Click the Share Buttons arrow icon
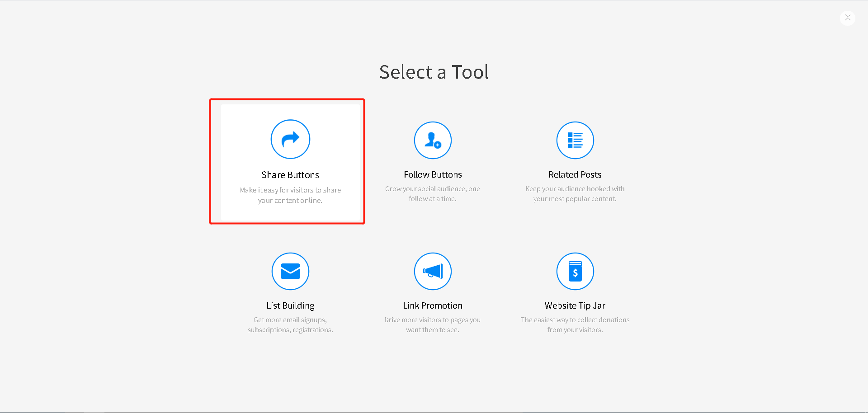Image resolution: width=868 pixels, height=413 pixels. pos(290,139)
